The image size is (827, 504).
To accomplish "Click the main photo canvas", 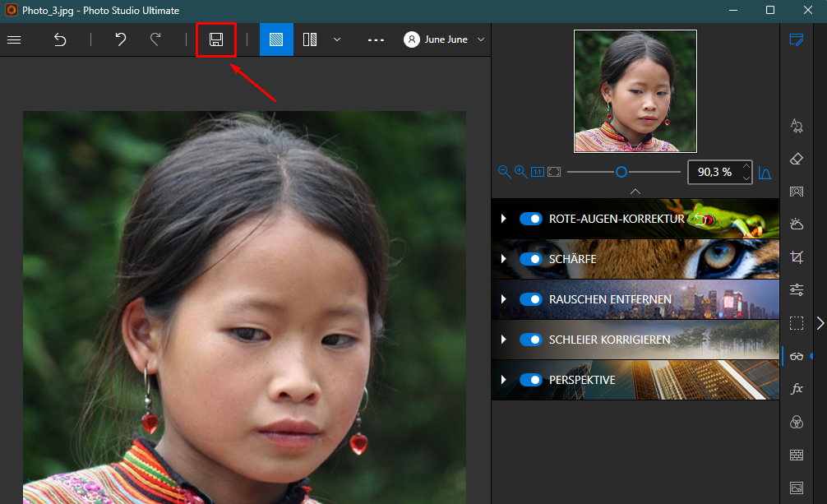I will click(x=244, y=307).
